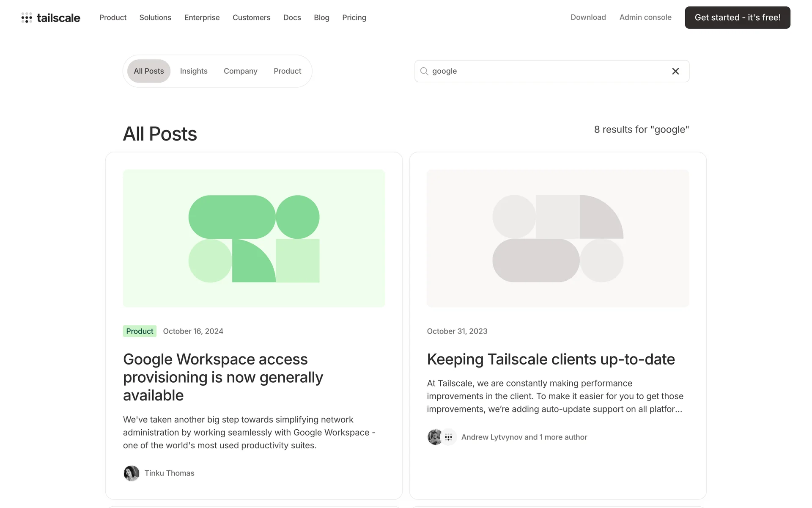The image size is (812, 508).
Task: Switch to the Insights filter tab
Action: (194, 71)
